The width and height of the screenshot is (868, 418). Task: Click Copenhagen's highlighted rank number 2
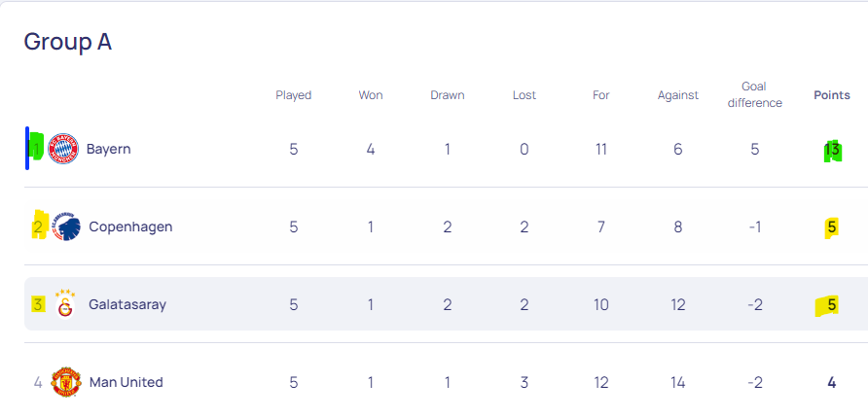[38, 226]
